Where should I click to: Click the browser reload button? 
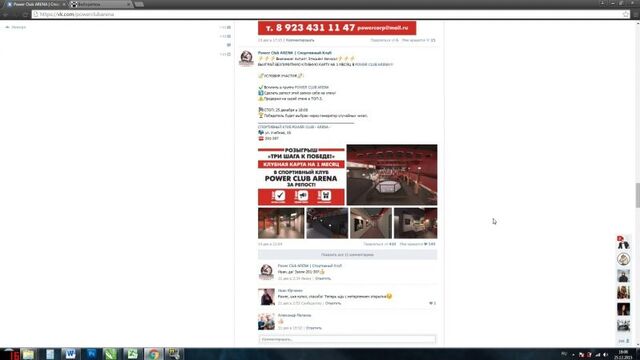click(x=25, y=14)
